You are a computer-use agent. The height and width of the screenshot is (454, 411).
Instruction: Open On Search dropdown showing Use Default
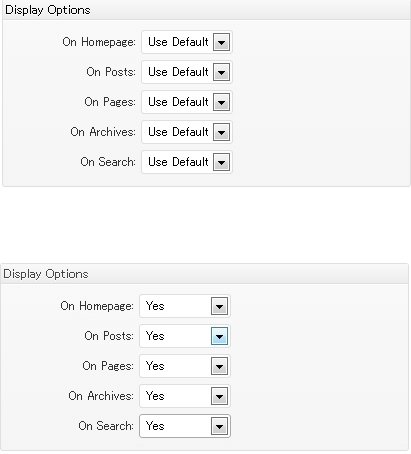click(187, 162)
